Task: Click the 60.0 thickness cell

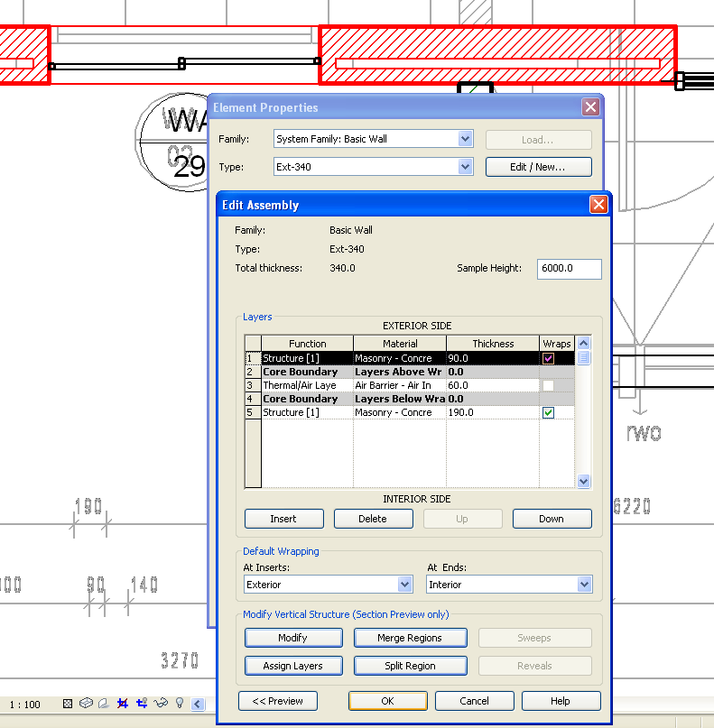Action: pyautogui.click(x=493, y=385)
